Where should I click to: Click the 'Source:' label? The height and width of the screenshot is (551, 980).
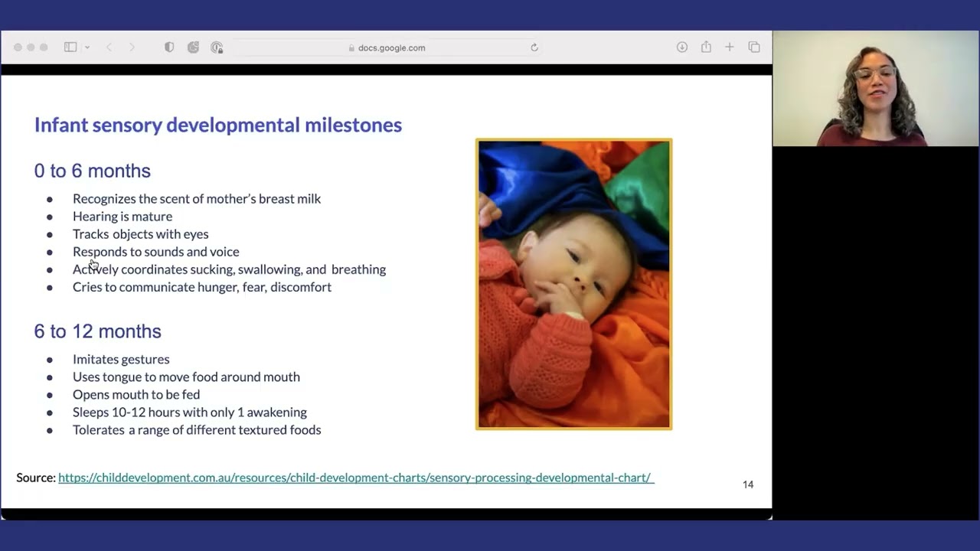click(36, 478)
